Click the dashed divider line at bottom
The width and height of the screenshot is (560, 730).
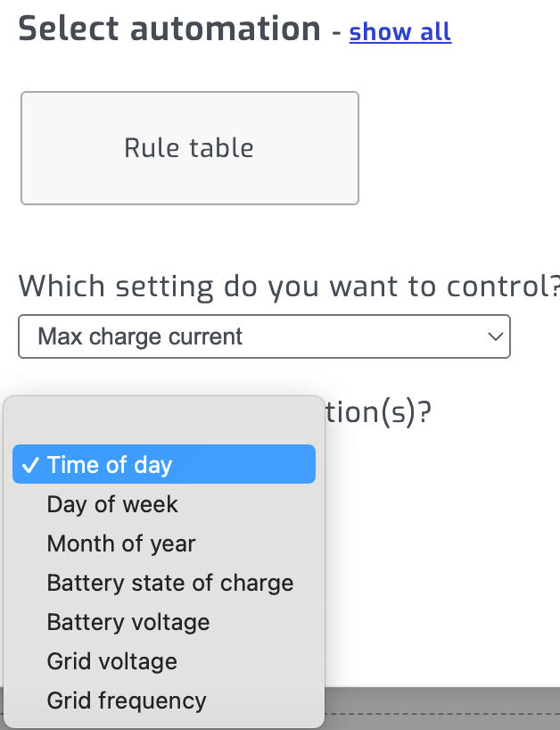(x=441, y=714)
